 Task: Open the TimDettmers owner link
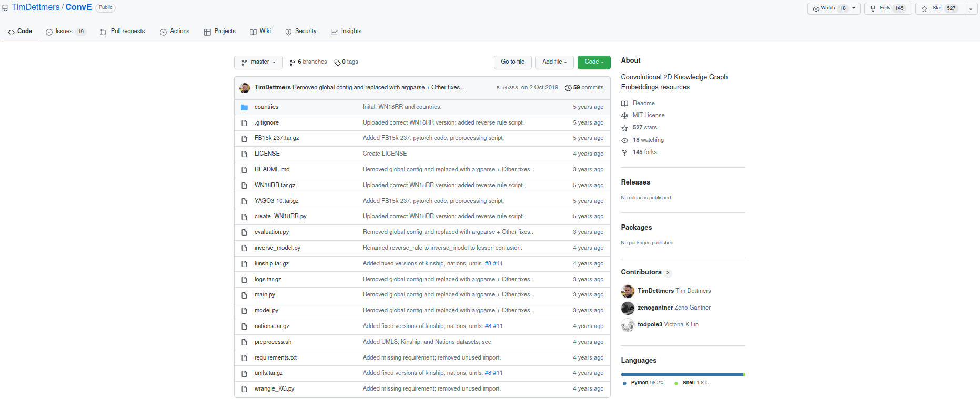[x=36, y=7]
